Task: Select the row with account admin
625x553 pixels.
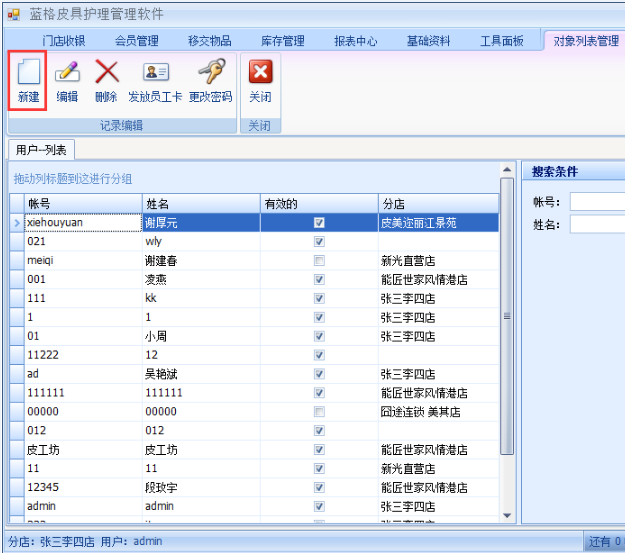Action: pyautogui.click(x=80, y=507)
